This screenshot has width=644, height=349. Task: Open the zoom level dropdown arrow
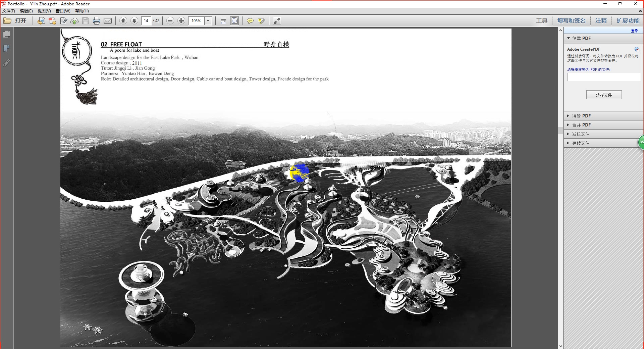click(208, 21)
